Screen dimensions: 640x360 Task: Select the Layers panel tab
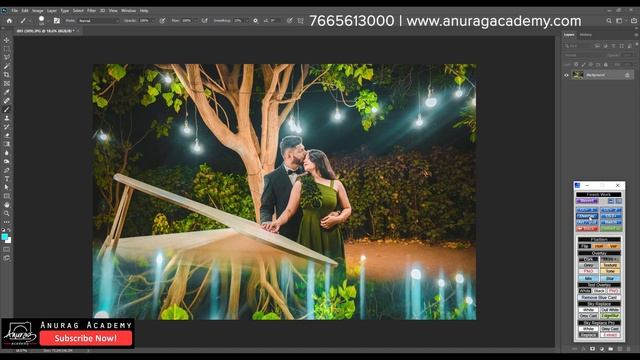tap(569, 35)
